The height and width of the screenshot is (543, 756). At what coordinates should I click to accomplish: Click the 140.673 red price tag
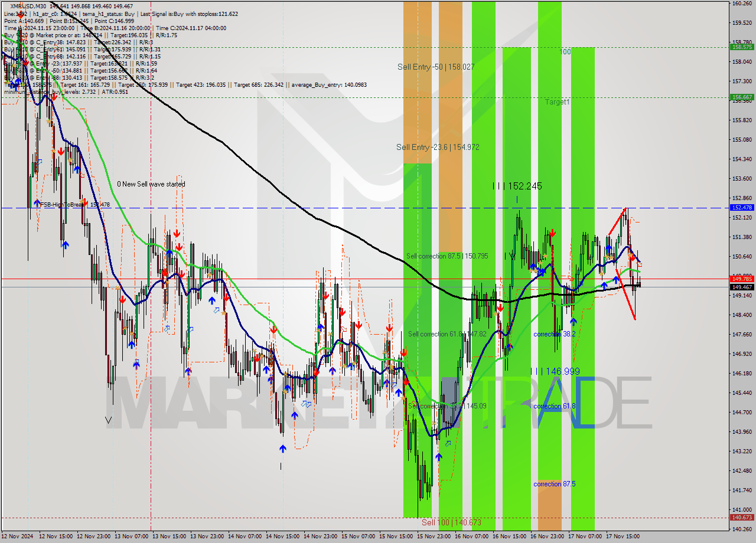tap(742, 518)
